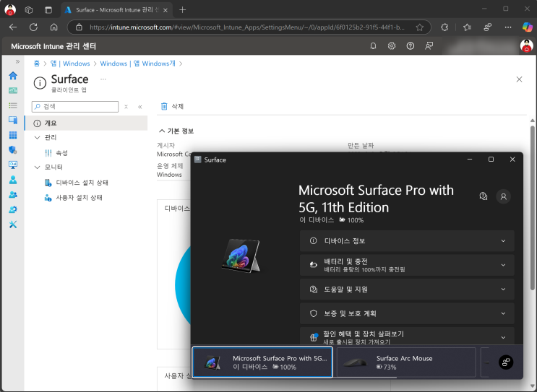Open browser favorites list icon

click(467, 27)
